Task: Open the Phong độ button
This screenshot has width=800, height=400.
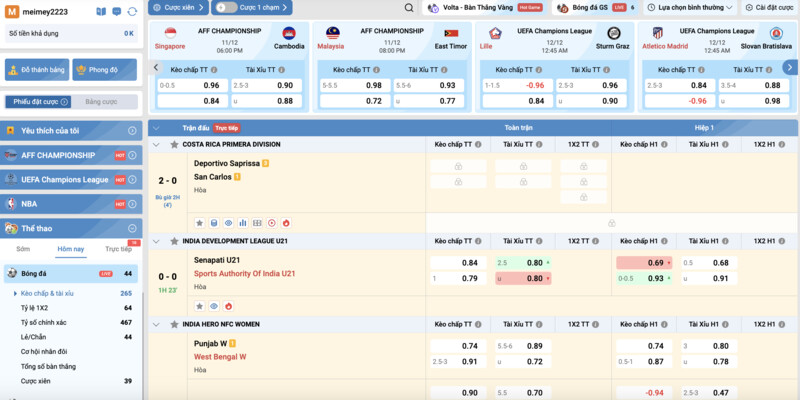Action: pos(105,70)
